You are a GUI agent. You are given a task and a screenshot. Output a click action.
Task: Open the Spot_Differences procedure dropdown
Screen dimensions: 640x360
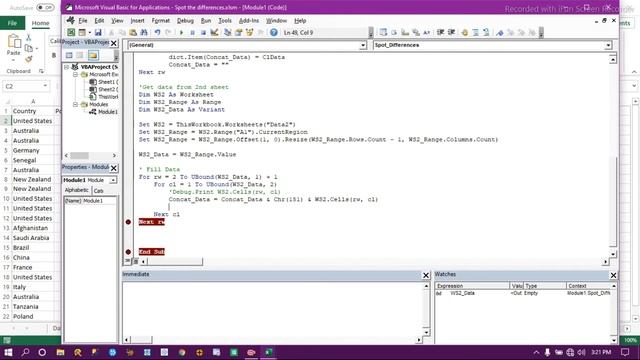point(608,45)
